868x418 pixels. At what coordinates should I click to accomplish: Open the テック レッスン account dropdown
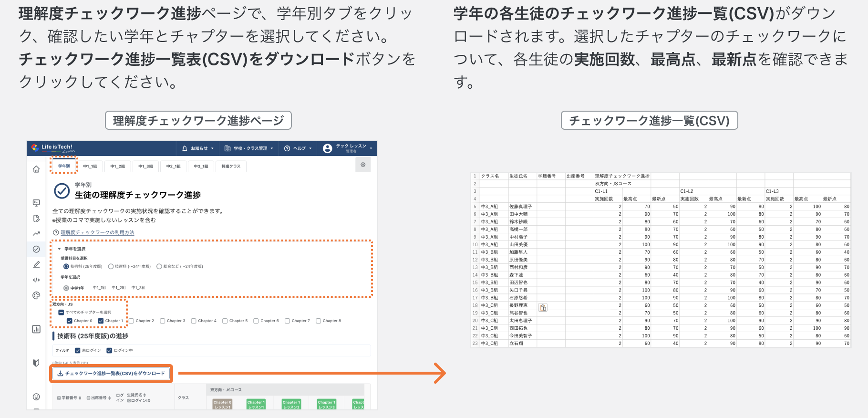click(x=347, y=148)
